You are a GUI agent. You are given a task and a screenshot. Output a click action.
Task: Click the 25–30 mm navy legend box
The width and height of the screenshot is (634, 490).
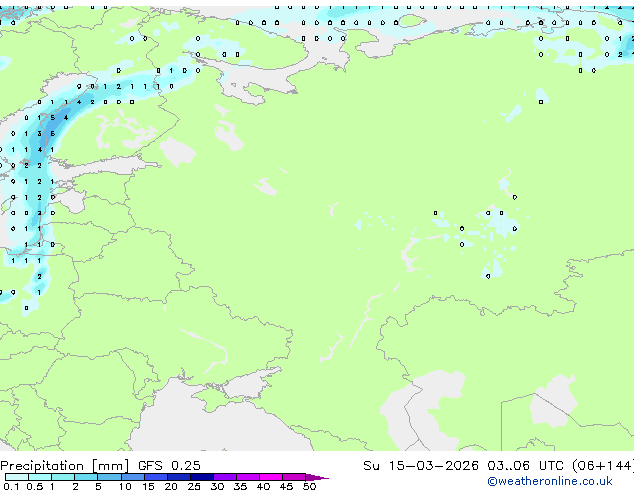(x=202, y=477)
